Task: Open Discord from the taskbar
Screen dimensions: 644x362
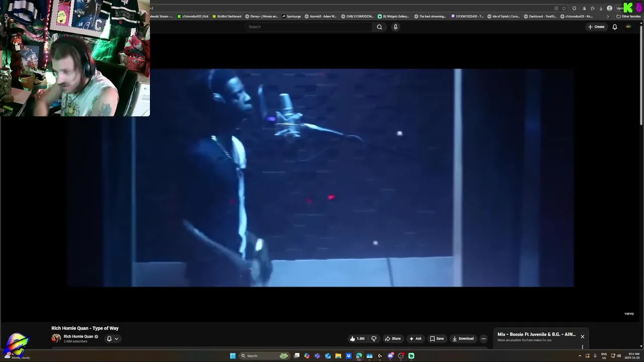Action: point(390,356)
